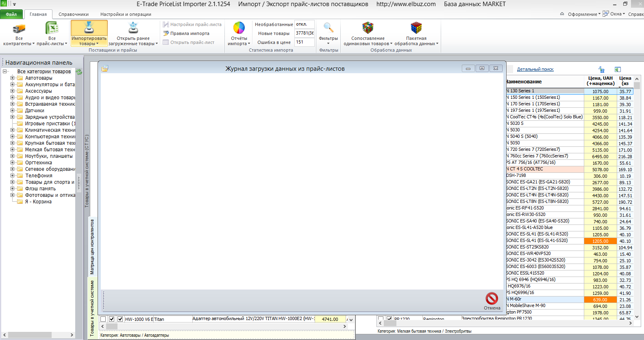Image resolution: width=644 pixels, height=340 pixels.
Task: Switch to Настройки и операции tab
Action: point(126,14)
